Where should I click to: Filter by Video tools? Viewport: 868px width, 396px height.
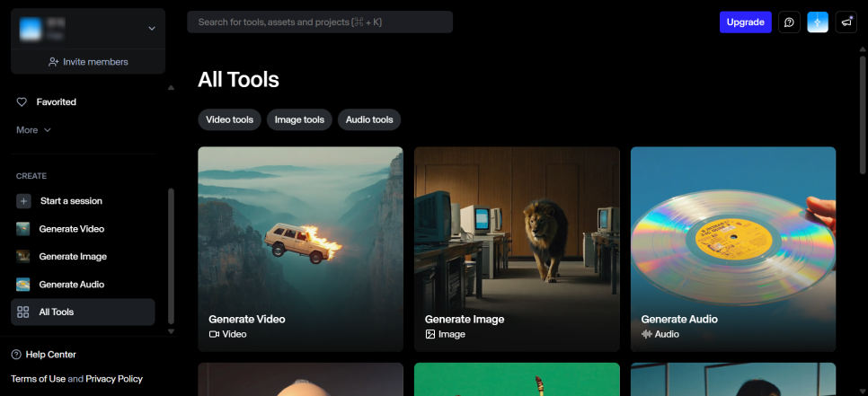[x=230, y=119]
